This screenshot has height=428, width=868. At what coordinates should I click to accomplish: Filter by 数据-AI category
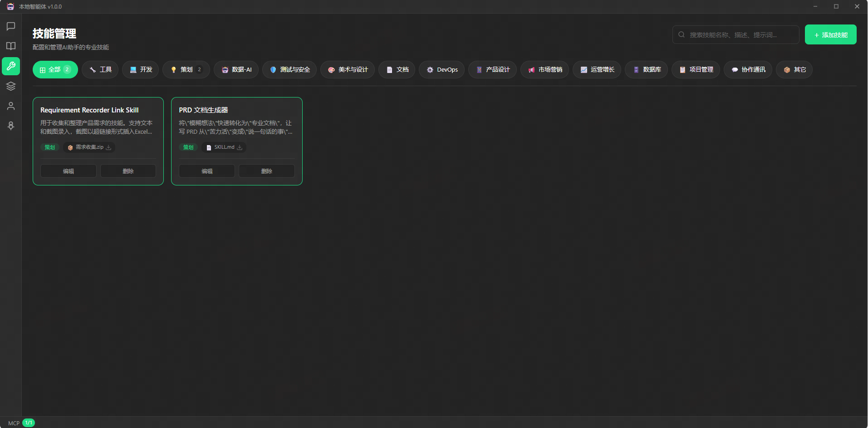click(x=236, y=70)
